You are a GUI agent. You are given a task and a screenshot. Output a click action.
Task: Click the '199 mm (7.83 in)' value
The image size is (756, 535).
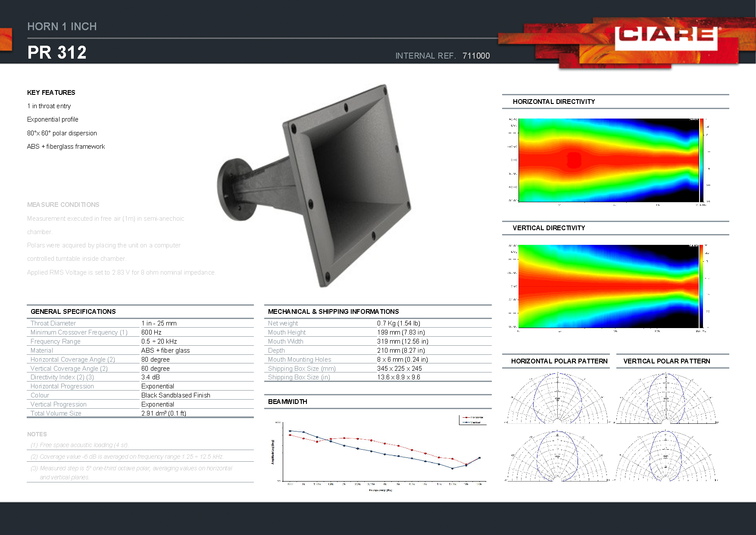point(401,332)
